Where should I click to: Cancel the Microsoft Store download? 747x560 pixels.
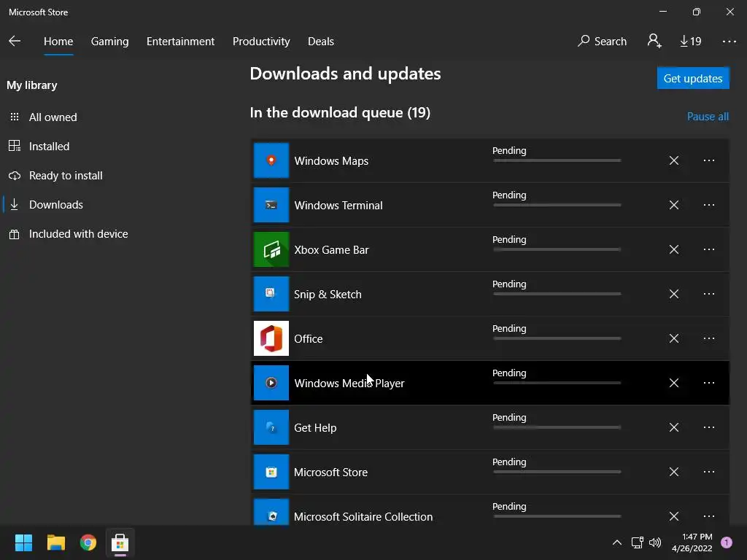click(673, 472)
